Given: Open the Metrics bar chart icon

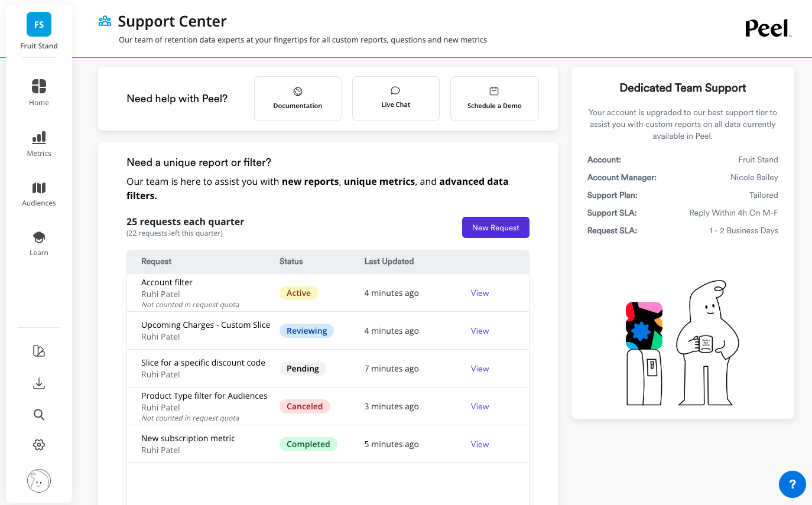Looking at the screenshot, I should coord(39,138).
